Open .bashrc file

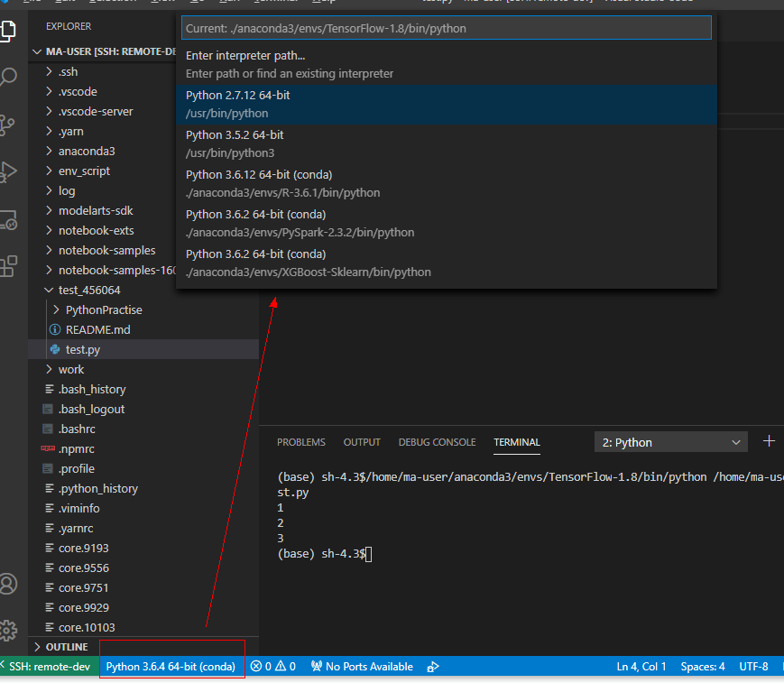(144, 429)
